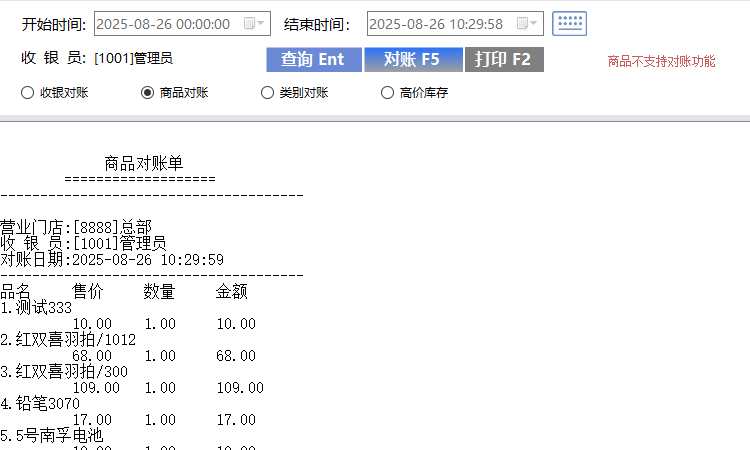Select the 类别对账 radio option
The image size is (750, 450).
(267, 93)
